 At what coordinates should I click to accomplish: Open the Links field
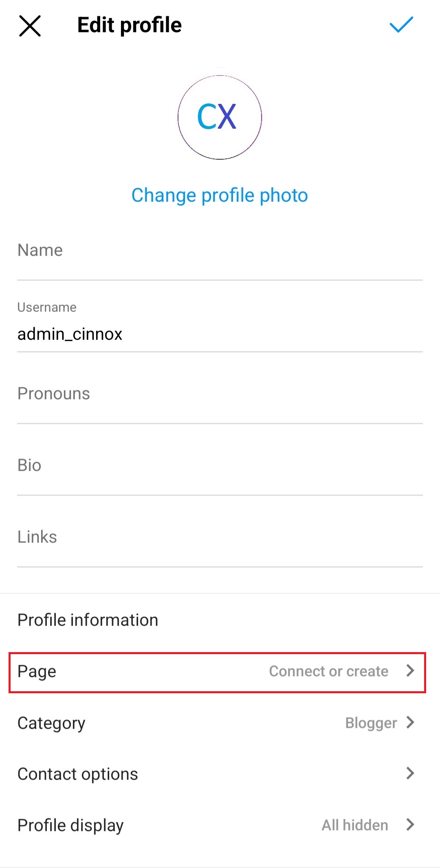coord(220,537)
